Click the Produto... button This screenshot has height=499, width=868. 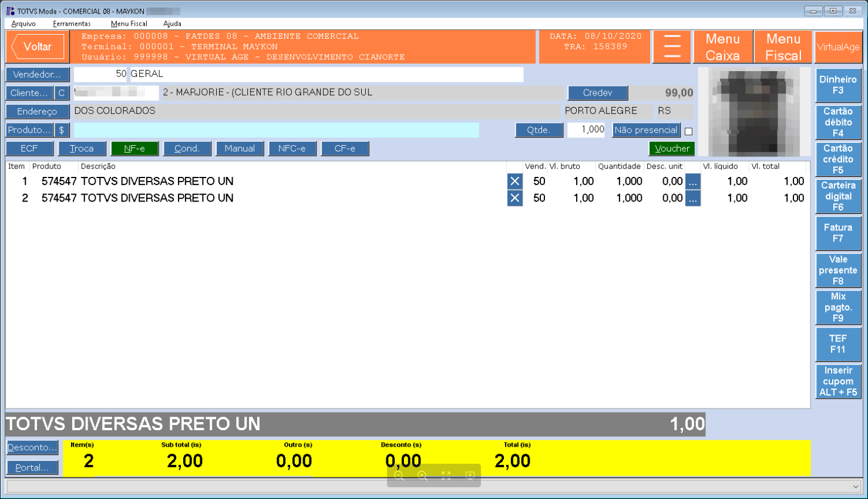coord(29,130)
